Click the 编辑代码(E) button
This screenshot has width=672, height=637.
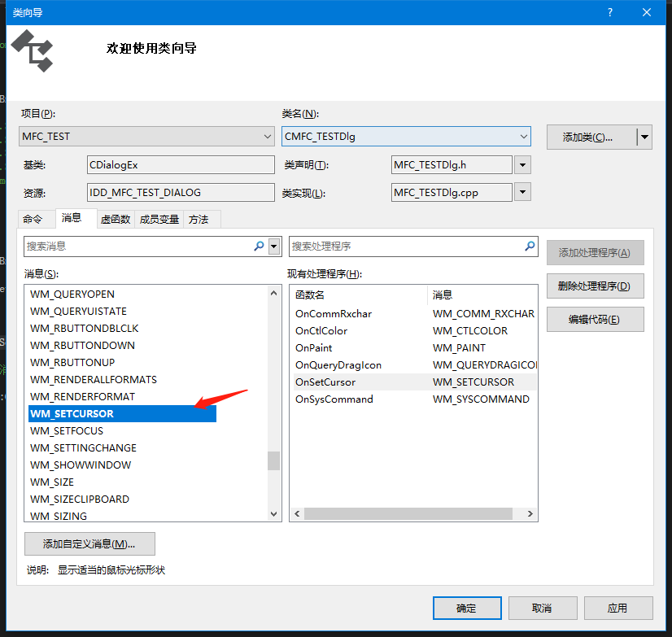tap(596, 320)
